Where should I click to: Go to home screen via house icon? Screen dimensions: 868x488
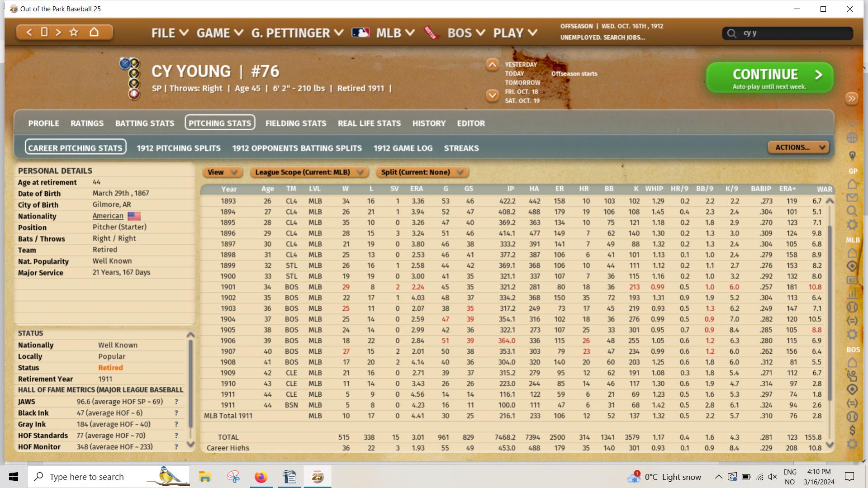click(94, 32)
